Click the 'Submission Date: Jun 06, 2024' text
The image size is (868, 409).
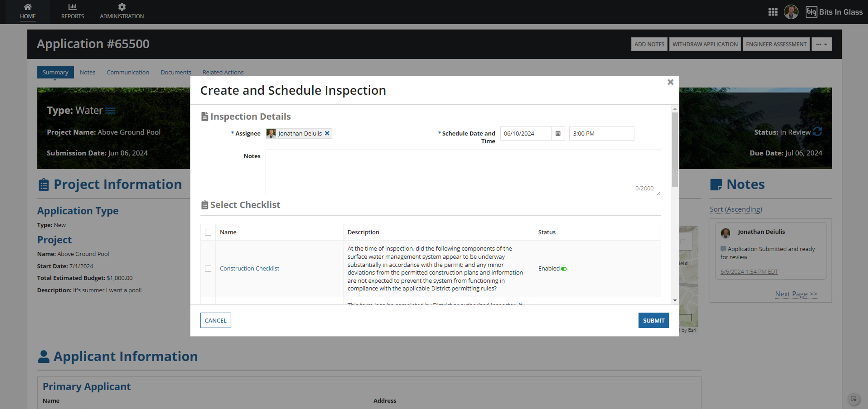pos(97,153)
